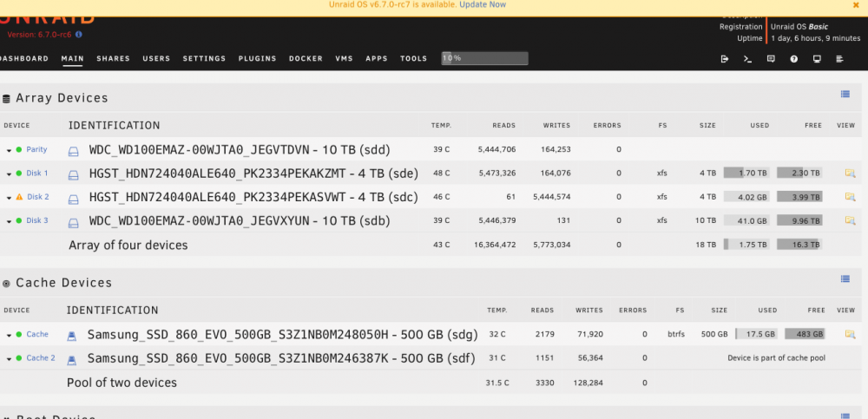Click the 'Device is part of cache pool' text

point(776,358)
